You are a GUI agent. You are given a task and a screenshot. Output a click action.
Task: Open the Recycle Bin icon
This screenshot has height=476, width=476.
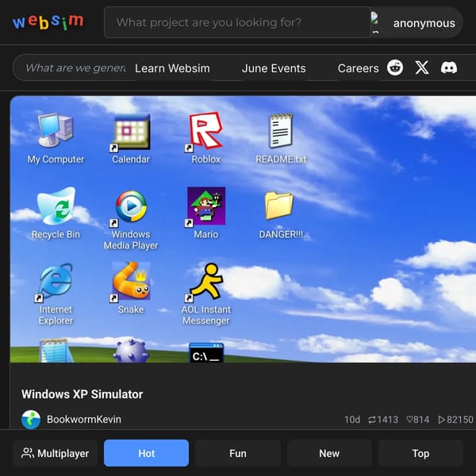coord(56,205)
